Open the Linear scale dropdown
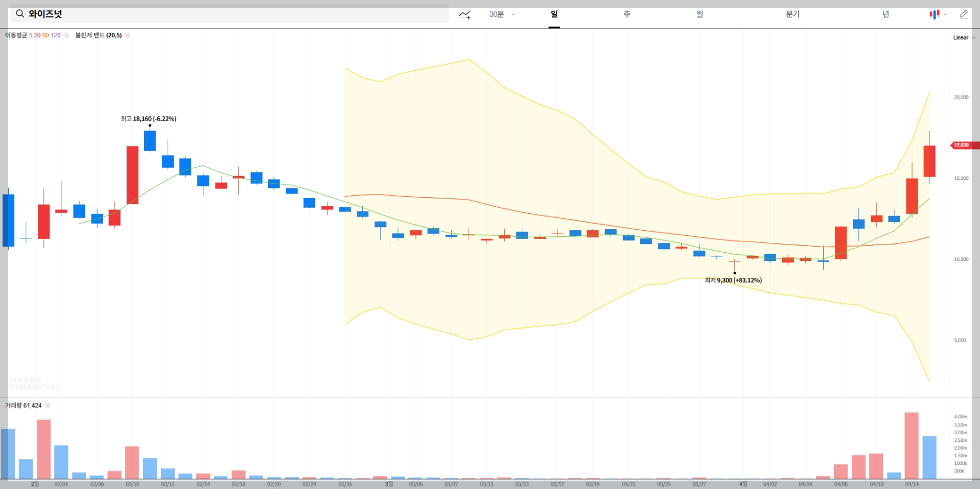Image resolution: width=980 pixels, height=489 pixels. [964, 38]
